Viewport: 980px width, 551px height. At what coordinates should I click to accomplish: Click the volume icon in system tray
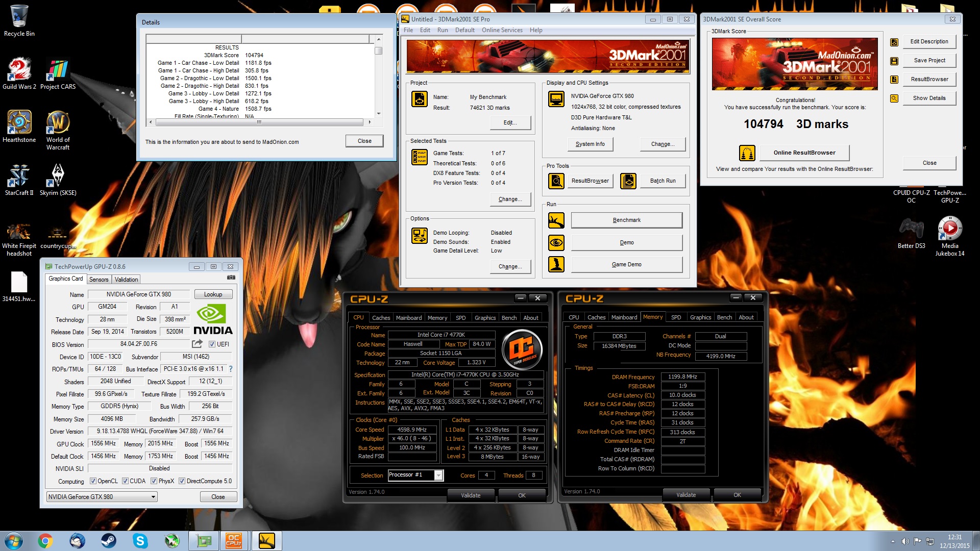coord(905,541)
